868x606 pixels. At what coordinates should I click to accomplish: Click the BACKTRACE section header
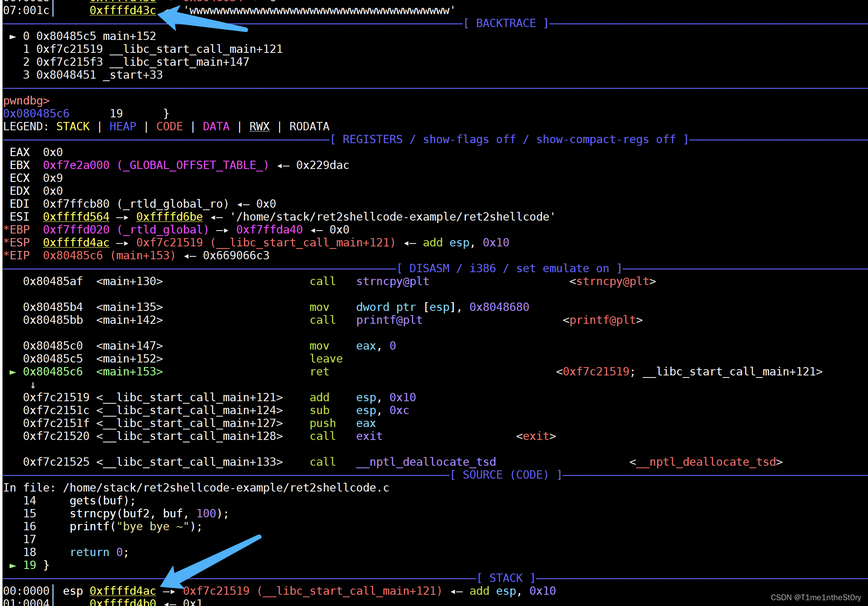coord(506,23)
